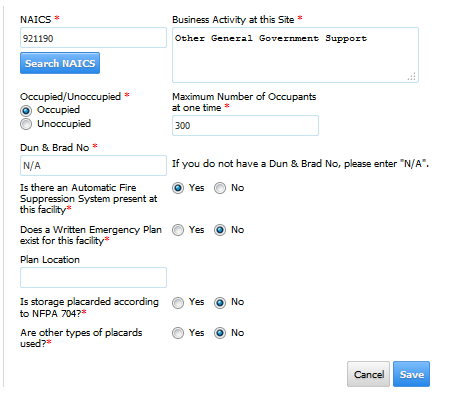Click the Maximum Number of Occupants field
The width and height of the screenshot is (473, 394).
pyautogui.click(x=245, y=125)
